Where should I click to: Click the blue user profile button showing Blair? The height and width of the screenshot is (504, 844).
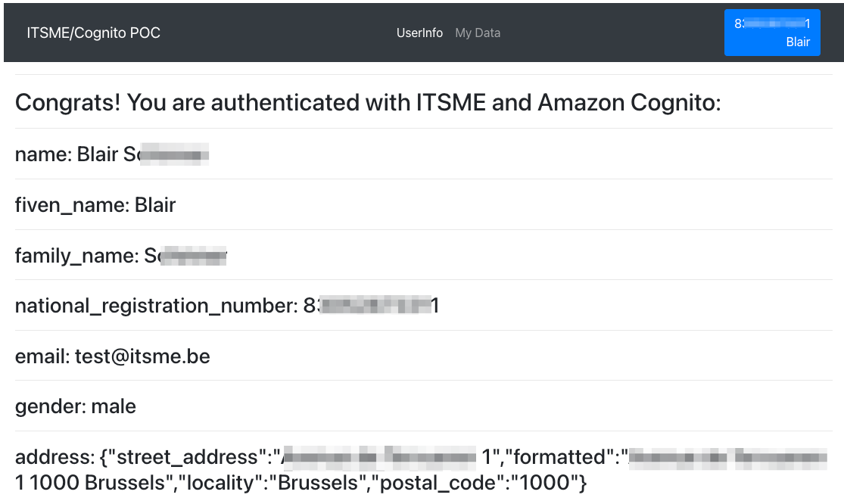772,32
